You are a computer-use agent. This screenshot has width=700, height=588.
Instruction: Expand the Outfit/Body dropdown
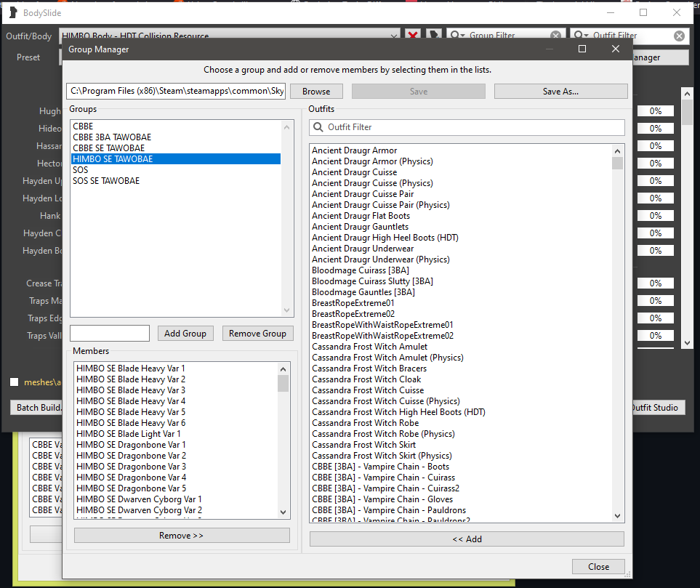(x=394, y=36)
